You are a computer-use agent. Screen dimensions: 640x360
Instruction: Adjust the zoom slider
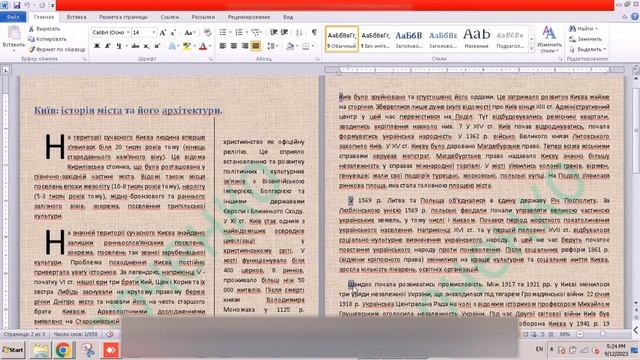602,334
